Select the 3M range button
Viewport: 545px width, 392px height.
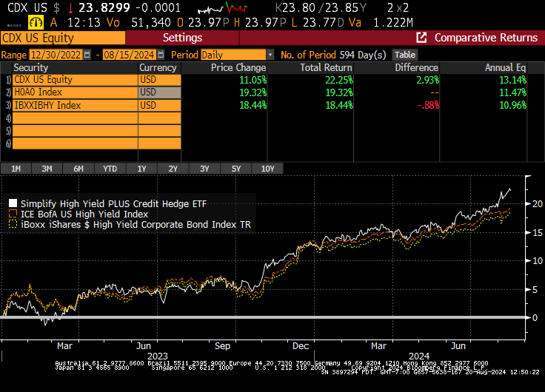(x=47, y=169)
